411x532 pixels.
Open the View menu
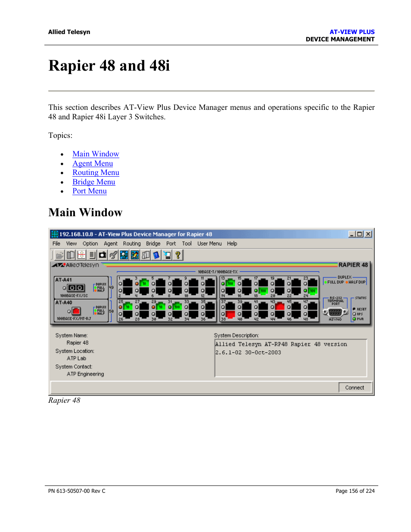click(72, 243)
